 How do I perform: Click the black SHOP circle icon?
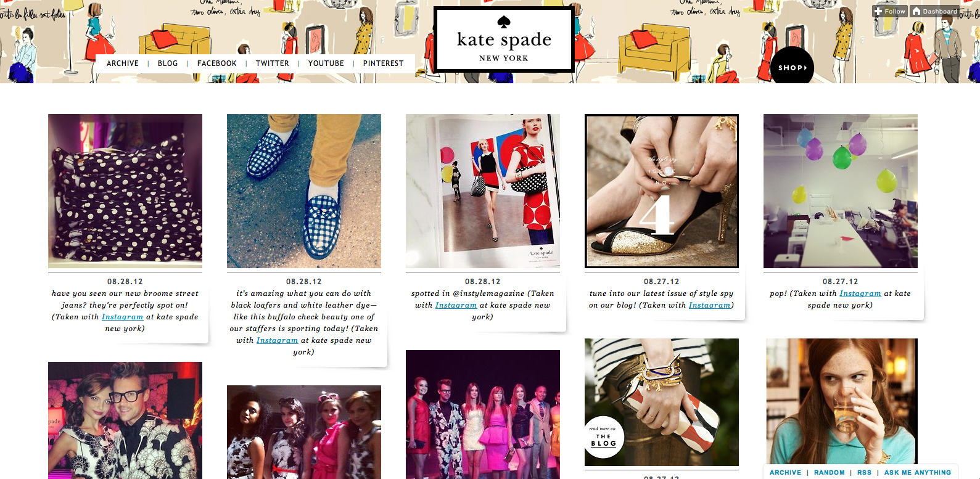tap(793, 67)
